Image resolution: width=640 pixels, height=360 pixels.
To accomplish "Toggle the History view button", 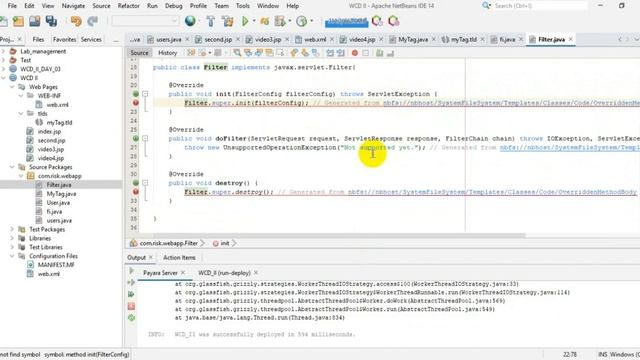I will tap(167, 53).
